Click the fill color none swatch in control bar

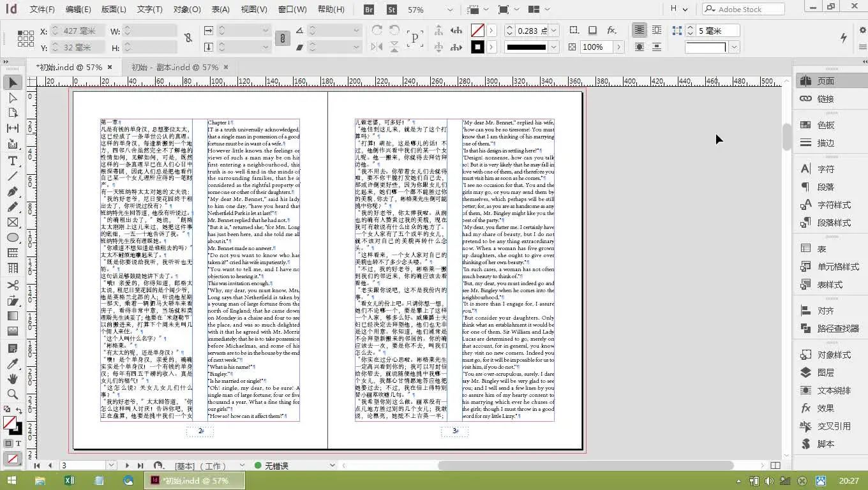477,31
